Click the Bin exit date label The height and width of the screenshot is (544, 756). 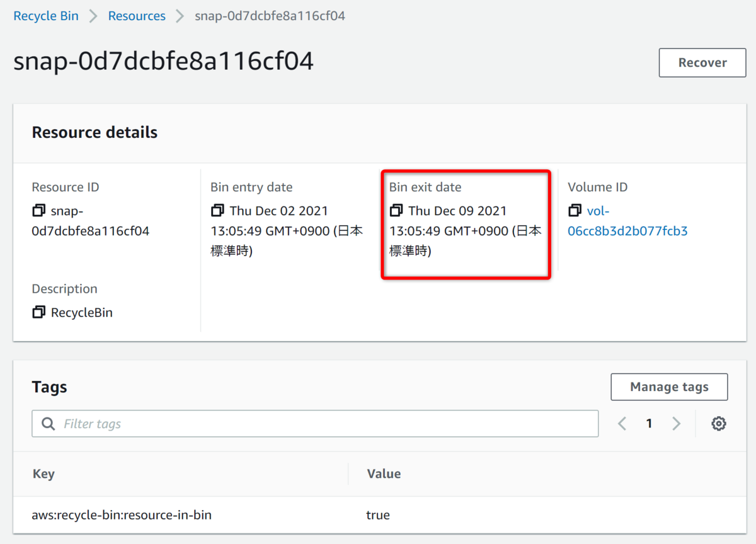(x=425, y=187)
